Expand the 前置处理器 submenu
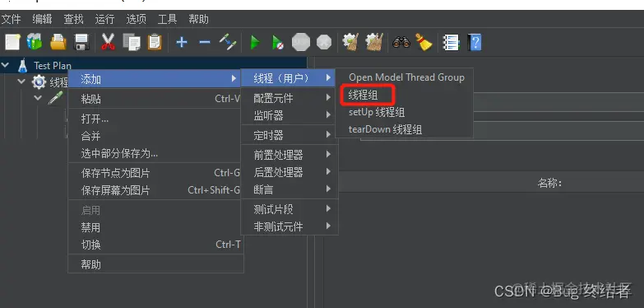This screenshot has height=308, width=644. click(x=290, y=155)
